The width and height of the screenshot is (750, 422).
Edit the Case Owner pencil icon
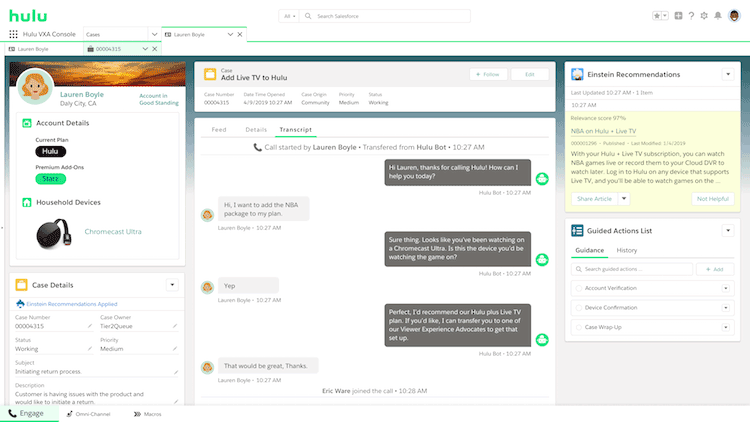point(174,327)
